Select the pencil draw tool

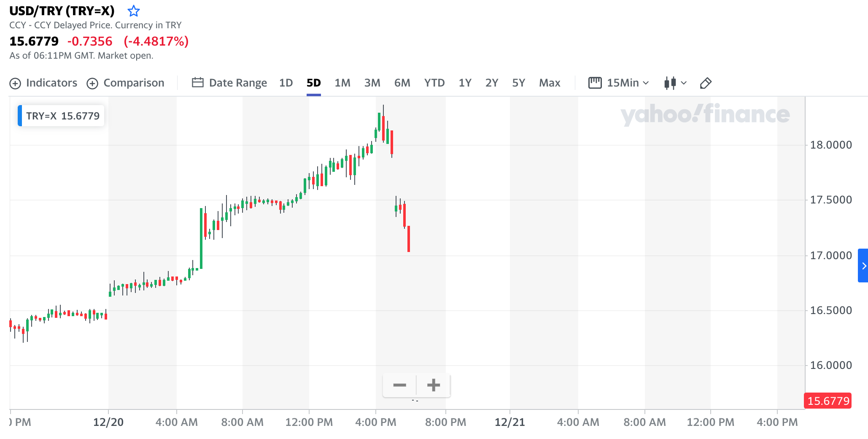click(706, 83)
